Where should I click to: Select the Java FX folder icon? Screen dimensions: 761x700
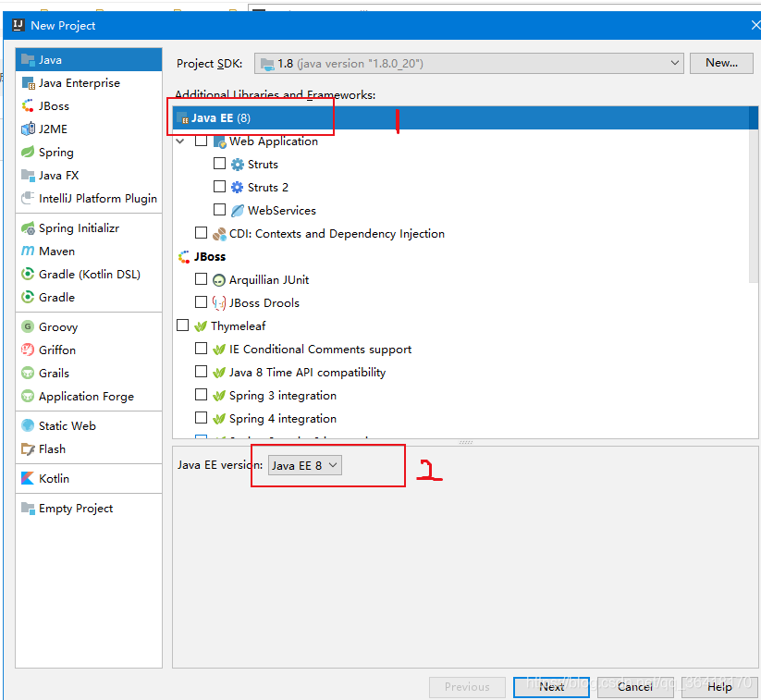click(28, 176)
